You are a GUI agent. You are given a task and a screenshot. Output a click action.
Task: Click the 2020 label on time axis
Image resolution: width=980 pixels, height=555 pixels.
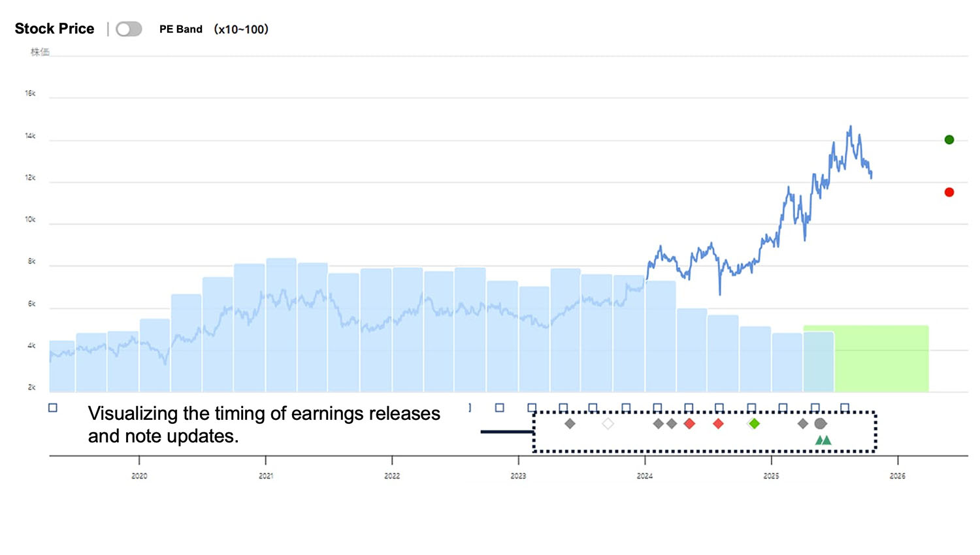139,476
